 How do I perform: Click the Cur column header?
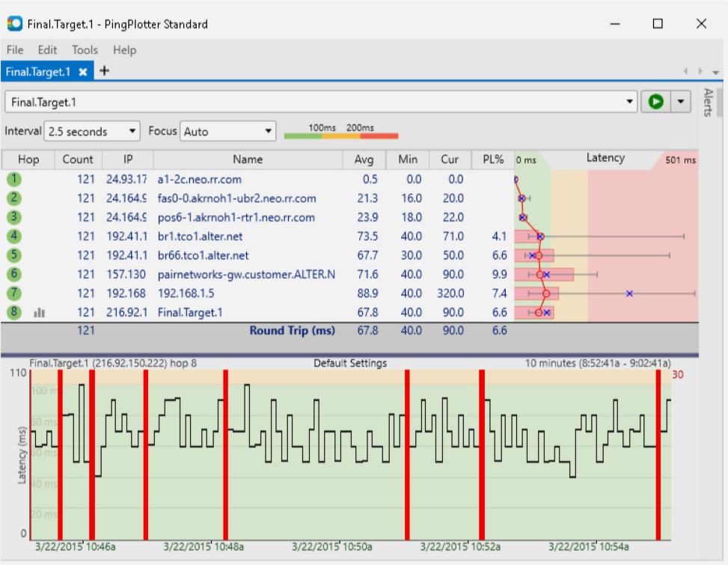[450, 159]
